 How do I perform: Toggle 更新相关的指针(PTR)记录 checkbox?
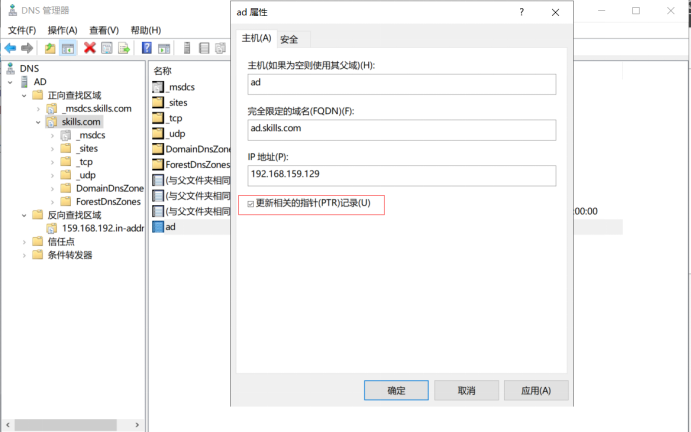pos(250,204)
